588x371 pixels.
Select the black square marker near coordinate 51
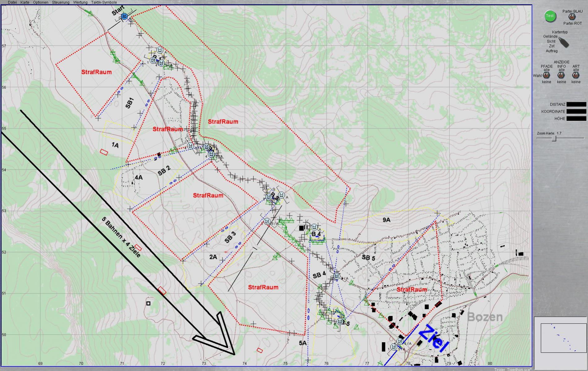(x=148, y=304)
